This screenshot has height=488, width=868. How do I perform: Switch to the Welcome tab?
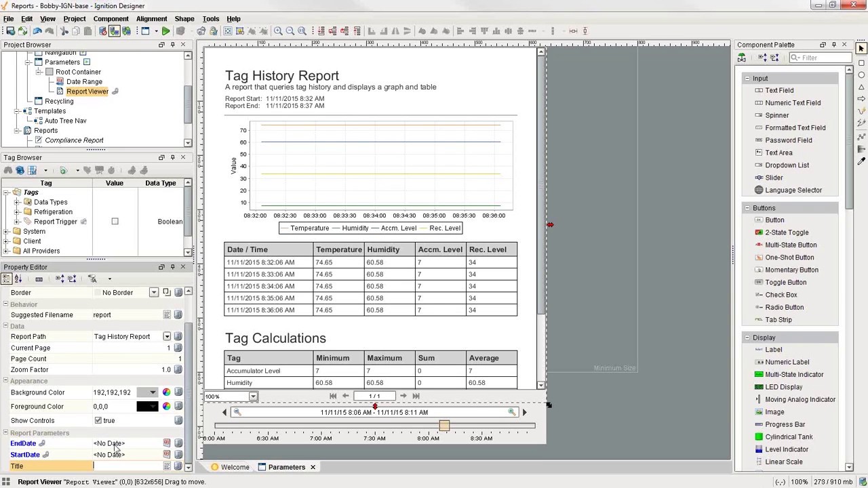tap(230, 467)
